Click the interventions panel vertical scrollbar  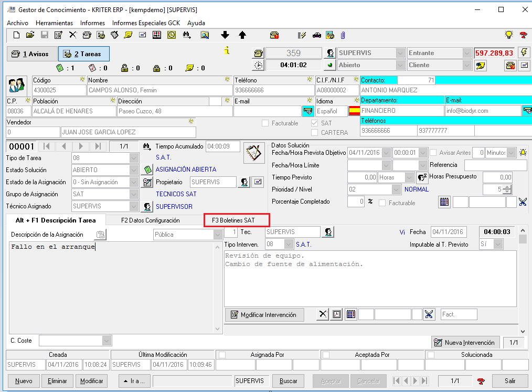pos(523,281)
